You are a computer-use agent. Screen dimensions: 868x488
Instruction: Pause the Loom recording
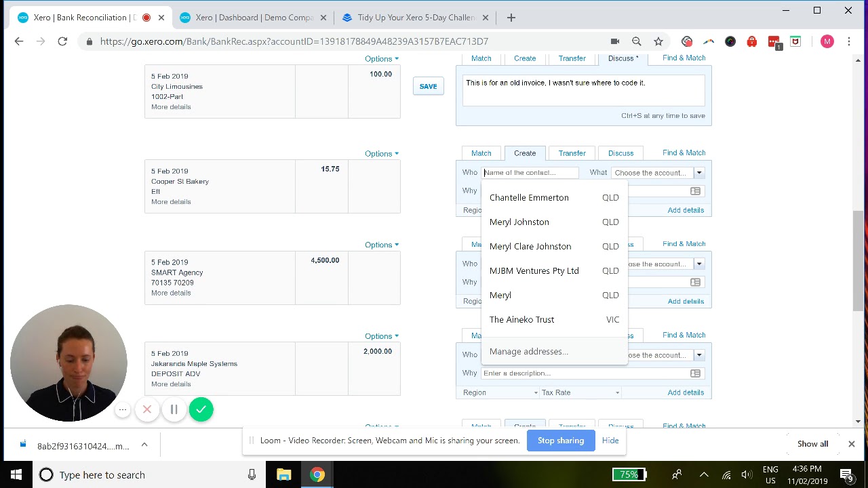(x=174, y=409)
